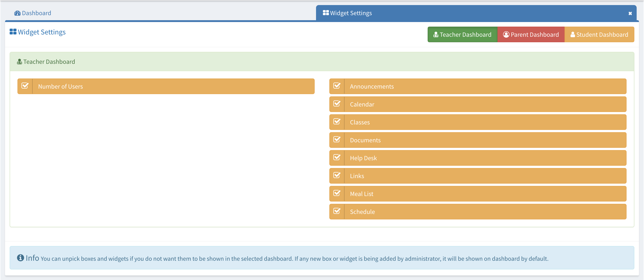644x280 pixels.
Task: Click the grid icon beside Widget Settings heading
Action: (x=13, y=32)
